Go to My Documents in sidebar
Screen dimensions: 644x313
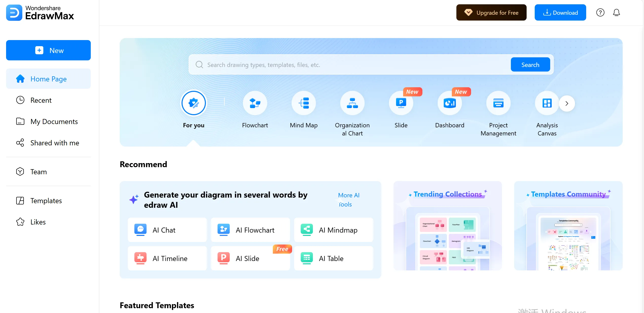[x=54, y=121]
